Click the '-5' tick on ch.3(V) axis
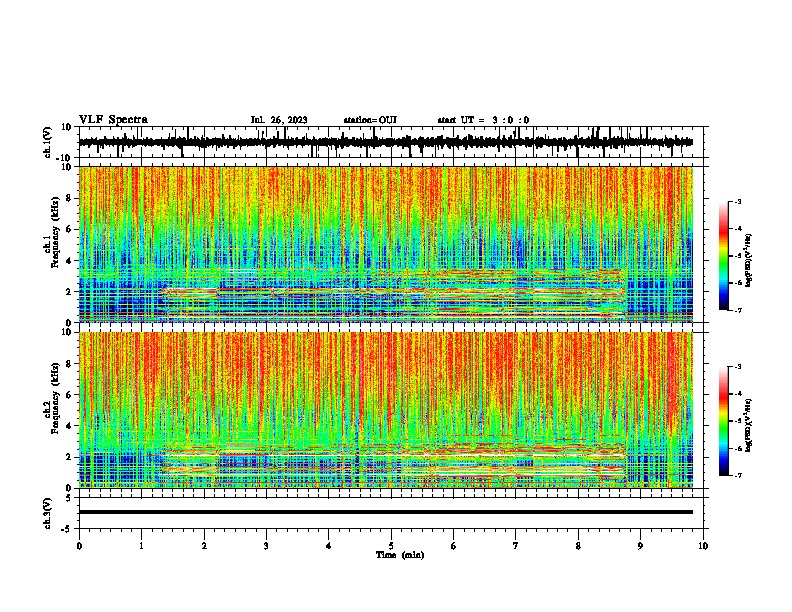792x612 pixels. (x=68, y=529)
